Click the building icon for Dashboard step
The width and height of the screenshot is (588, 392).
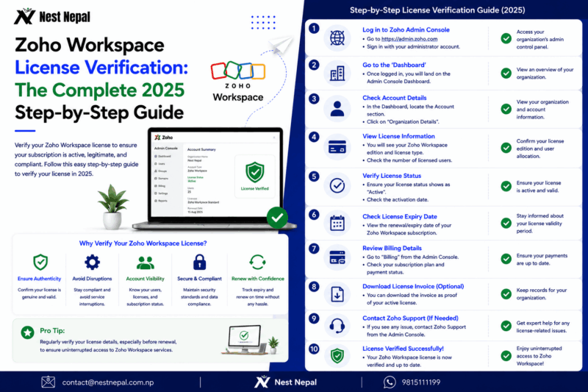337,73
